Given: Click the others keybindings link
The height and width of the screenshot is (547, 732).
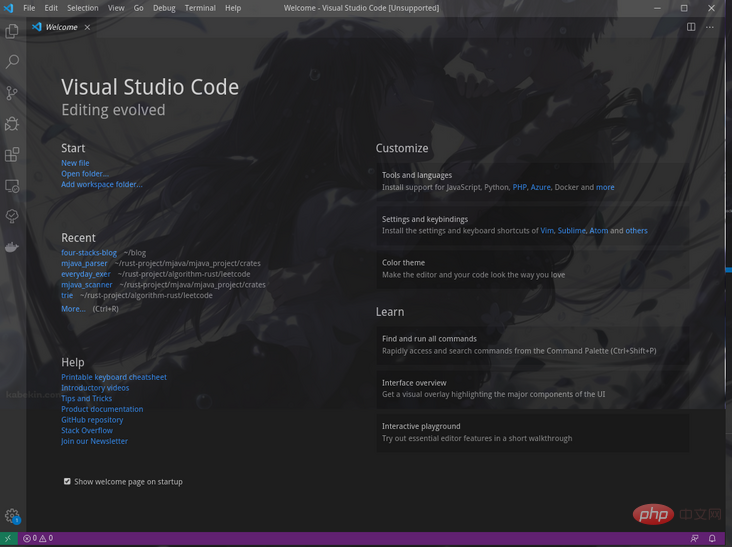Looking at the screenshot, I should [x=636, y=231].
